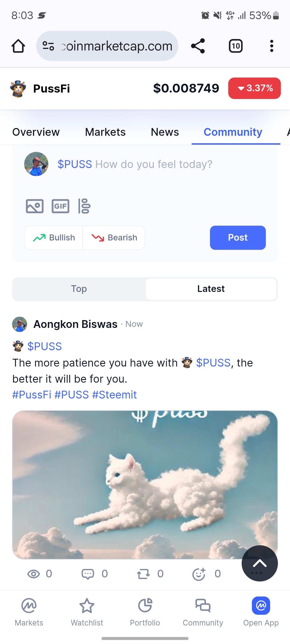The width and height of the screenshot is (290, 644).
Task: Open the browser three-dot overflow menu
Action: click(272, 46)
